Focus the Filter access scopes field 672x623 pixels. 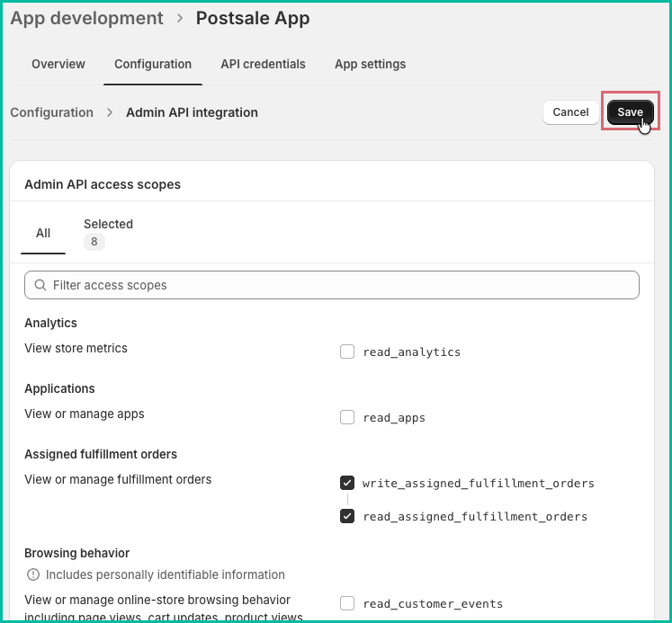332,285
